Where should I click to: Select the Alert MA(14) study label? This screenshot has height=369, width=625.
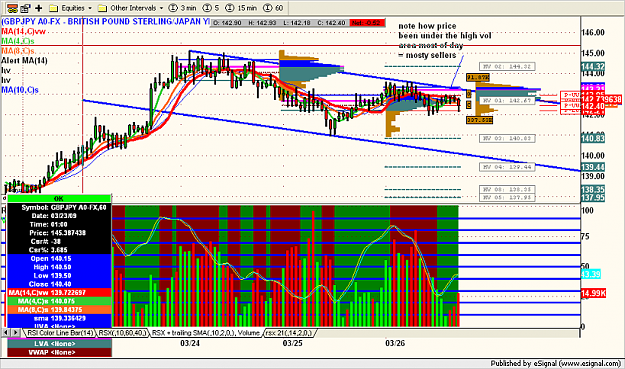(x=24, y=61)
